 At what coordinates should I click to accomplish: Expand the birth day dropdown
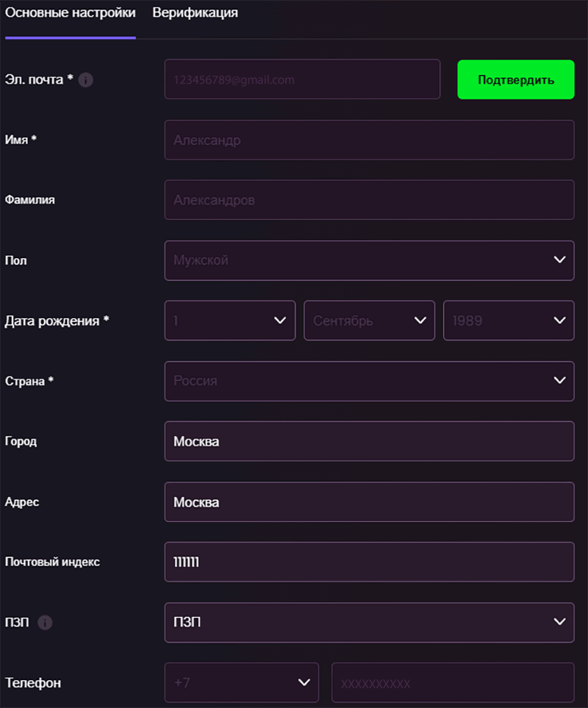pos(229,321)
